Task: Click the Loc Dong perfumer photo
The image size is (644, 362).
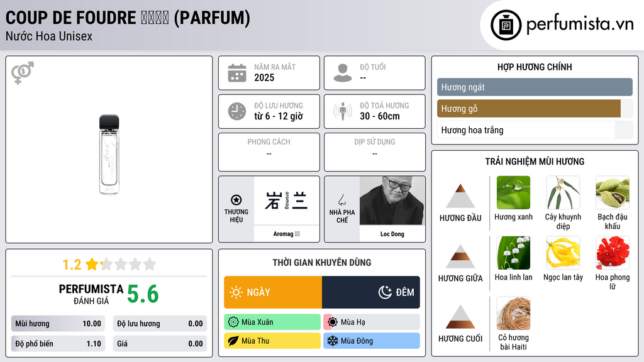Action: click(392, 200)
